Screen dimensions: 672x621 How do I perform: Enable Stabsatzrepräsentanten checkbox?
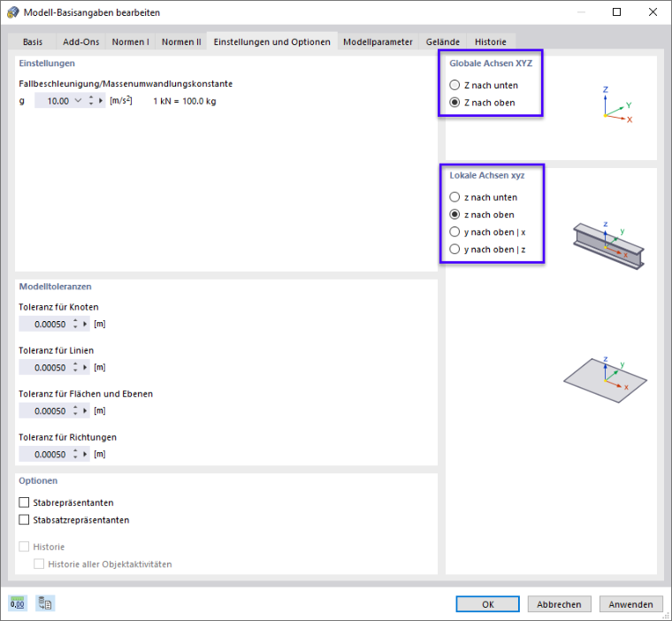(x=24, y=520)
